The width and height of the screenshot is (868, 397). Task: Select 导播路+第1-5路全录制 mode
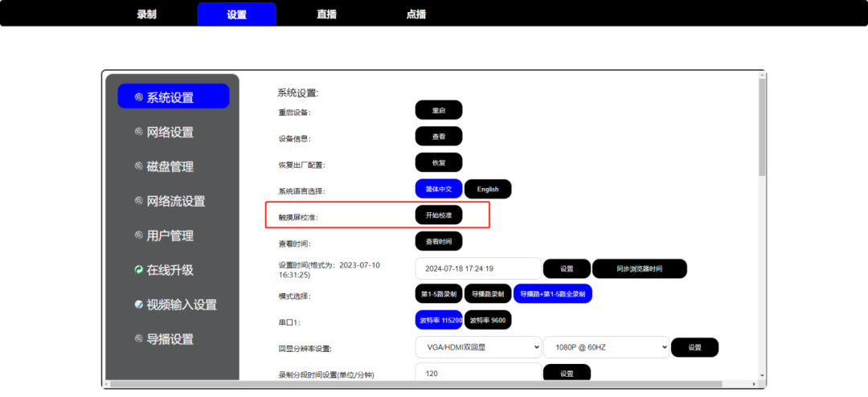(553, 293)
